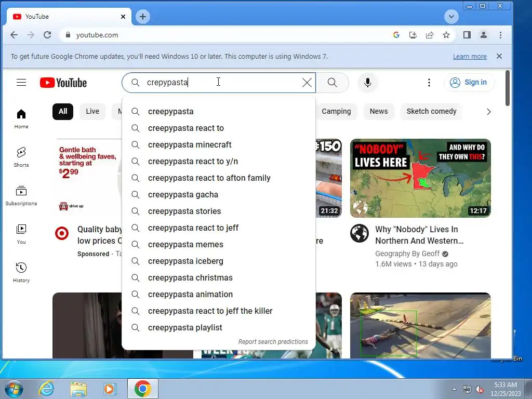
Task: Choose suggestion 'creepypasta react to'
Action: click(219, 128)
